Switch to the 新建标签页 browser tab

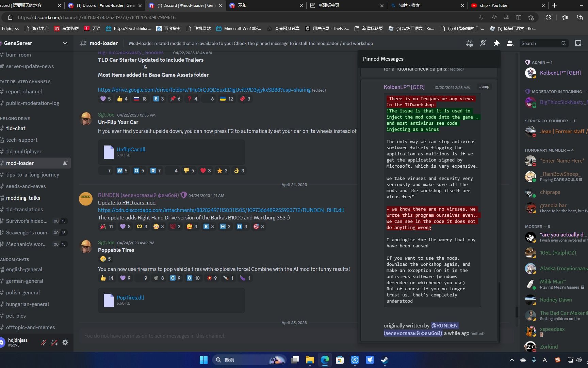tap(346, 5)
